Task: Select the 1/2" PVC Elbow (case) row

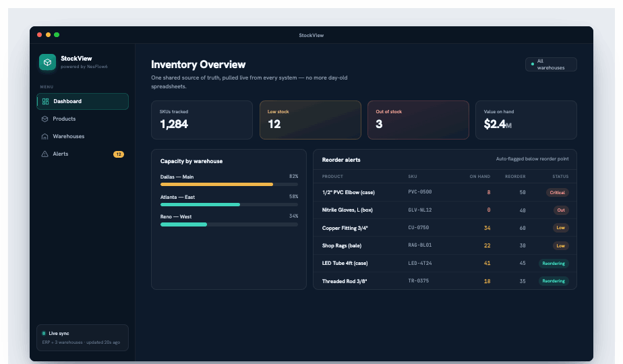Action: (445, 192)
